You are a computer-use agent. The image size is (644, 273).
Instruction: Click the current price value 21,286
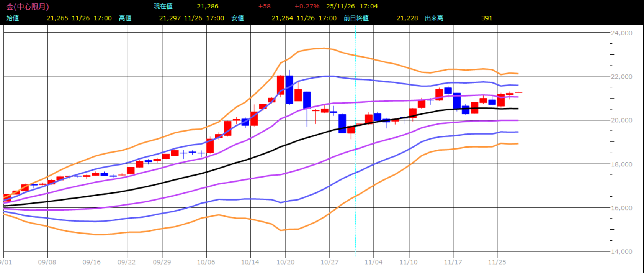tap(208, 7)
